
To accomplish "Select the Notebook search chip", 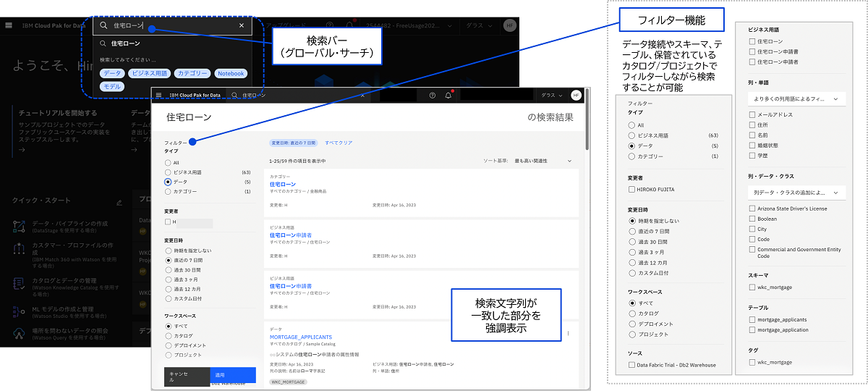I will pyautogui.click(x=231, y=73).
